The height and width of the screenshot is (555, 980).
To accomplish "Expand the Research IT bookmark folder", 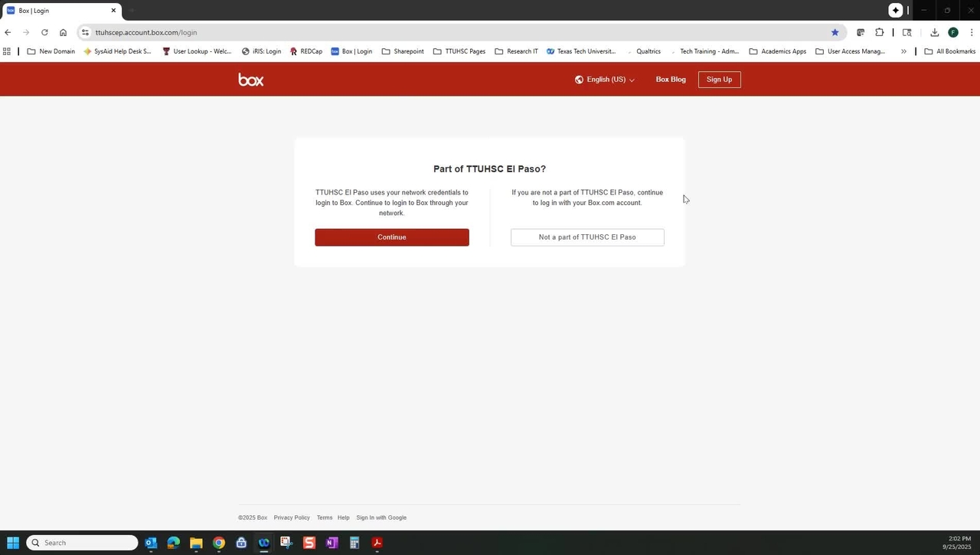I will pos(516,51).
